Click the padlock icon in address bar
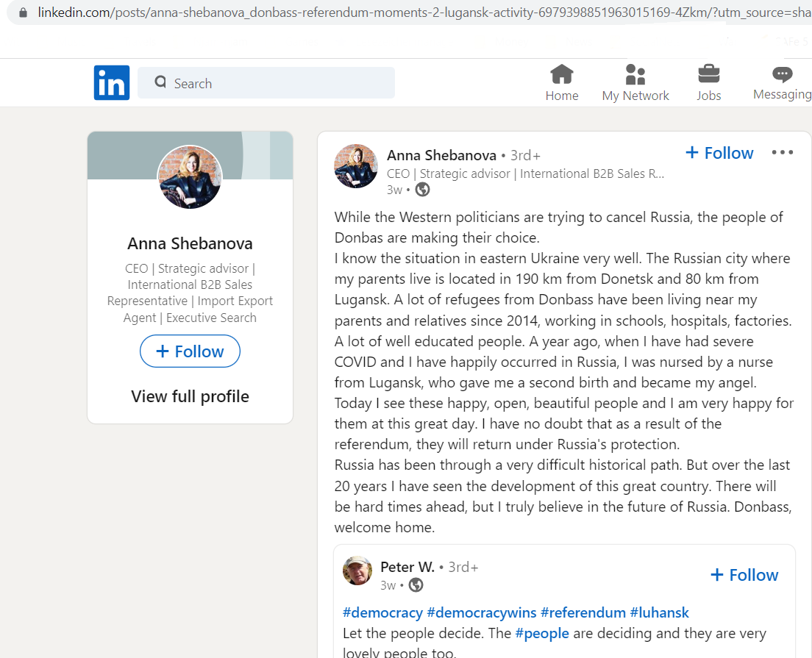This screenshot has height=658, width=812. click(23, 12)
